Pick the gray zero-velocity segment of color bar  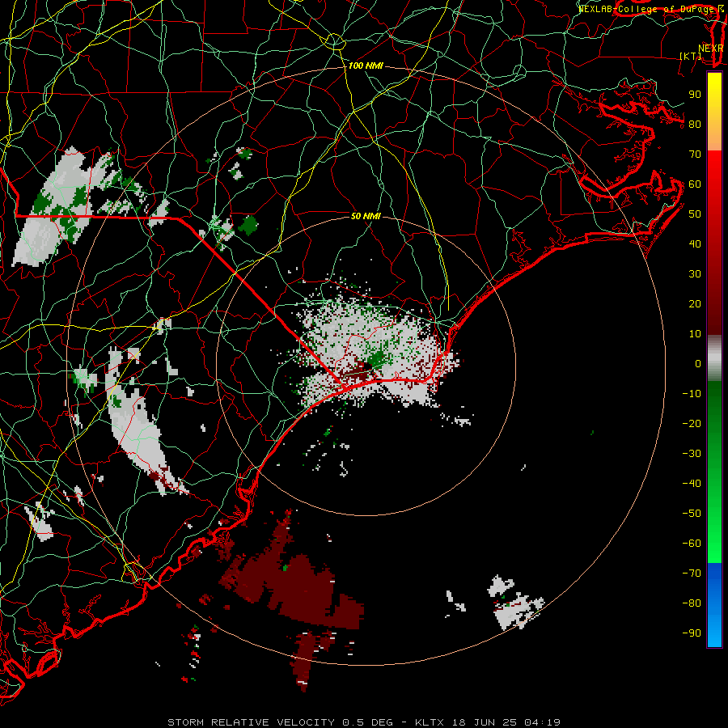coord(714,358)
